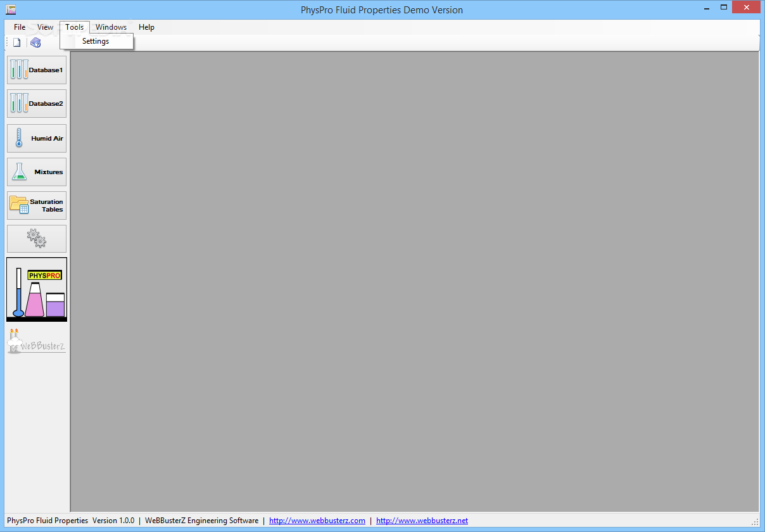Click the status bar resize grip
Image resolution: width=765 pixels, height=532 pixels.
[x=755, y=522]
